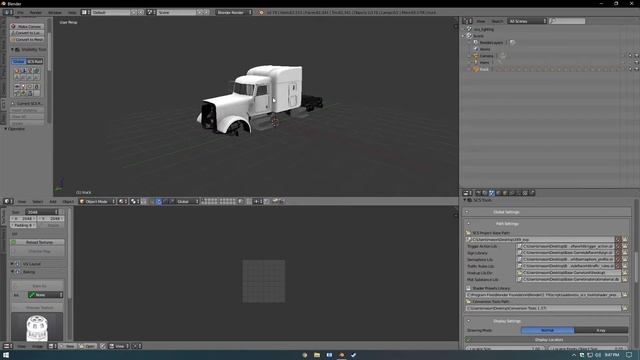Select the translate manipulator icon
Image resolution: width=640 pixels, height=360 pixels.
click(x=159, y=201)
